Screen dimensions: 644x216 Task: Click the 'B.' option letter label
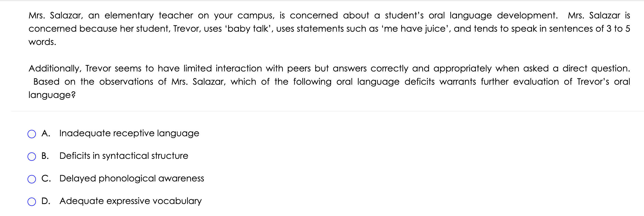click(45, 156)
